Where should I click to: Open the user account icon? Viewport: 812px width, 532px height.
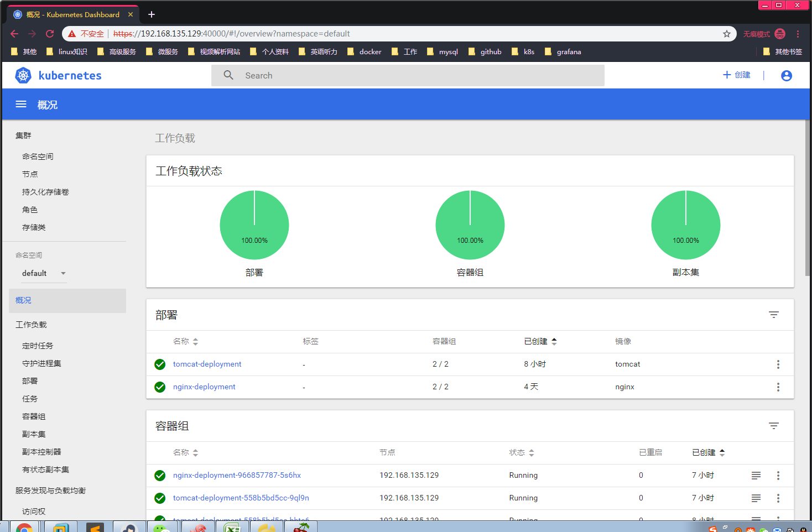786,76
